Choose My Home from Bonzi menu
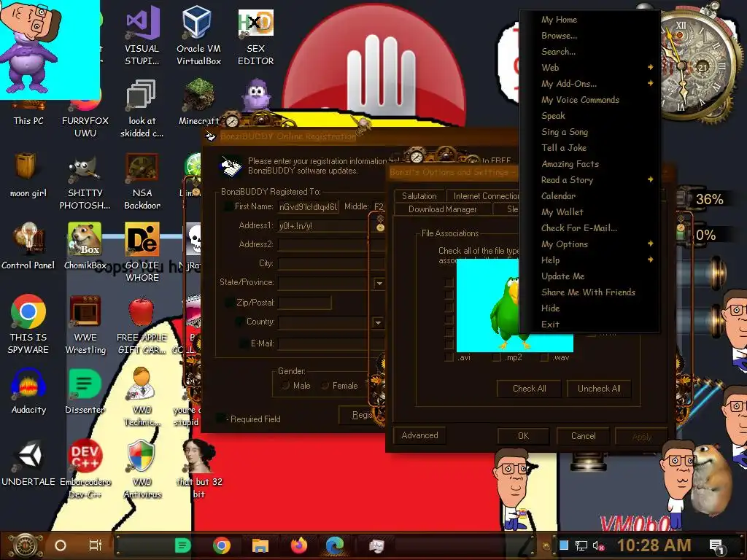Image resolution: width=747 pixels, height=560 pixels. [x=559, y=20]
